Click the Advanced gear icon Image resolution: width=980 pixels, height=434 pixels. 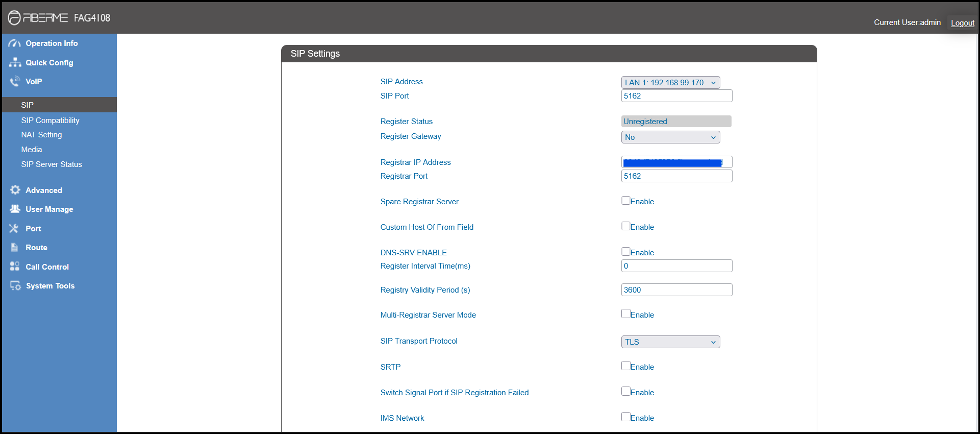15,190
